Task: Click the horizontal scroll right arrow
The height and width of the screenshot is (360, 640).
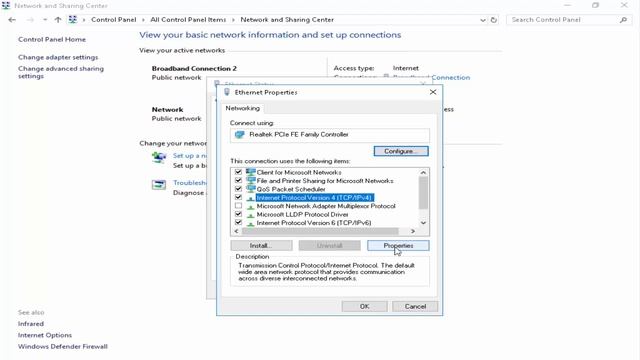Action: coord(413,231)
